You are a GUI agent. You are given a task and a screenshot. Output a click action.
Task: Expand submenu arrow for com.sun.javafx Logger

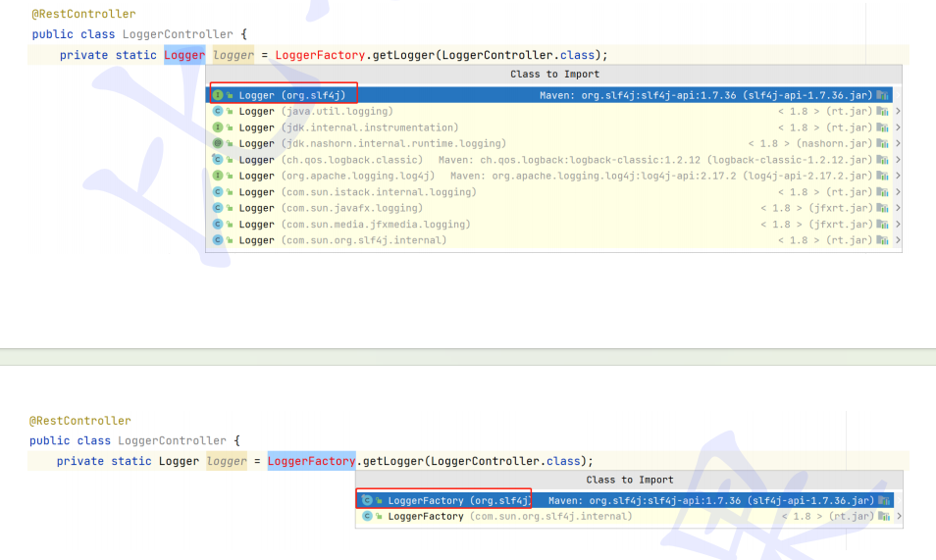click(897, 208)
